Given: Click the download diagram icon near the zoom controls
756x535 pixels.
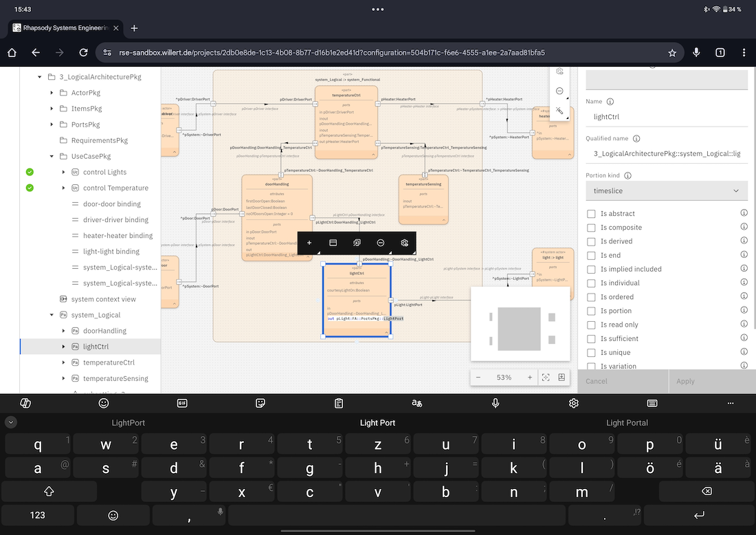Looking at the screenshot, I should tap(562, 378).
